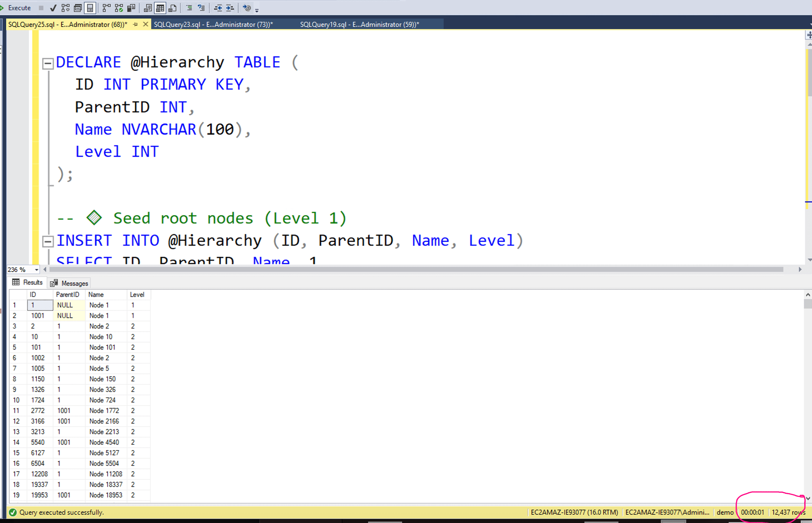This screenshot has height=523, width=812.
Task: Click Specify Values for Template Parameters icon
Action: pyautogui.click(x=247, y=8)
